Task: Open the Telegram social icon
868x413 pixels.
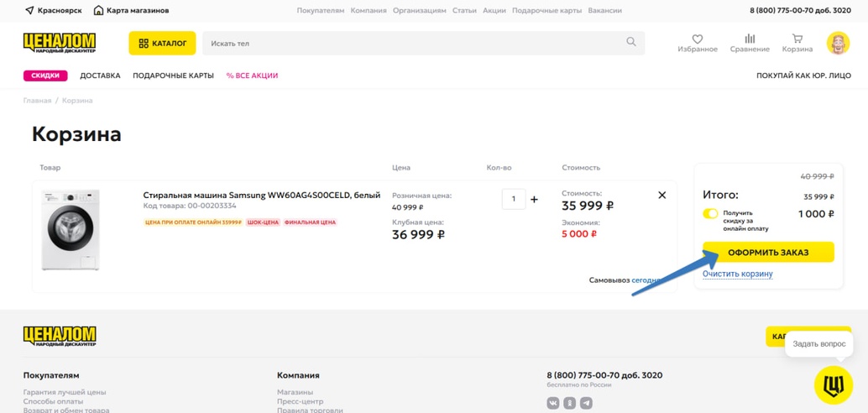Action: [586, 403]
